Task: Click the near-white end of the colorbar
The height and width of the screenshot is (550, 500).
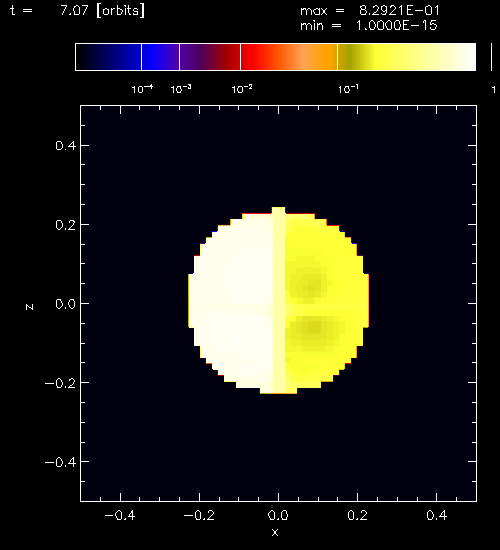Action: tap(460, 57)
